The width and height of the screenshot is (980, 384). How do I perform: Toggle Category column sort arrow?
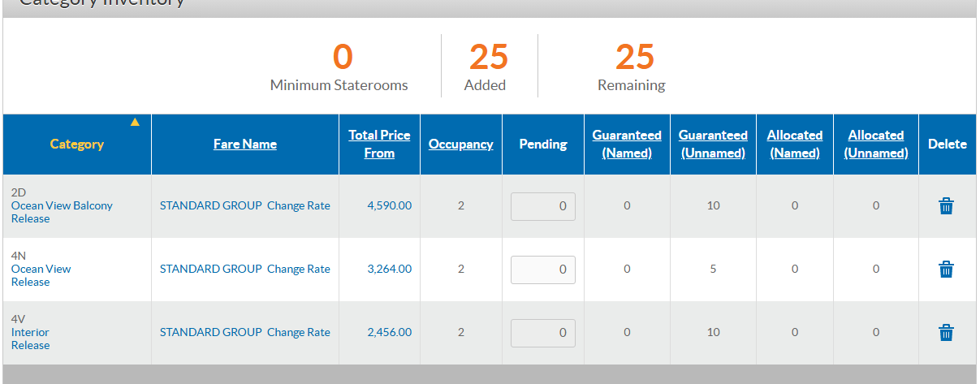135,123
